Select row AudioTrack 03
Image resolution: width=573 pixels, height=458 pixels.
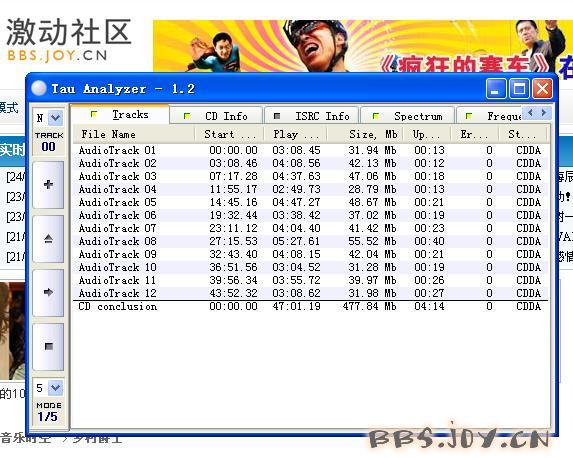(x=311, y=176)
